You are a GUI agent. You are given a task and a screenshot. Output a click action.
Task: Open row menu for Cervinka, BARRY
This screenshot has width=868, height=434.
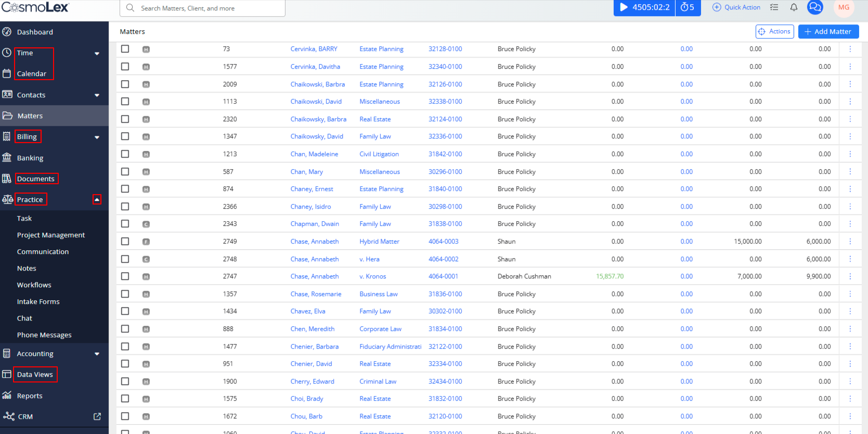coord(850,49)
